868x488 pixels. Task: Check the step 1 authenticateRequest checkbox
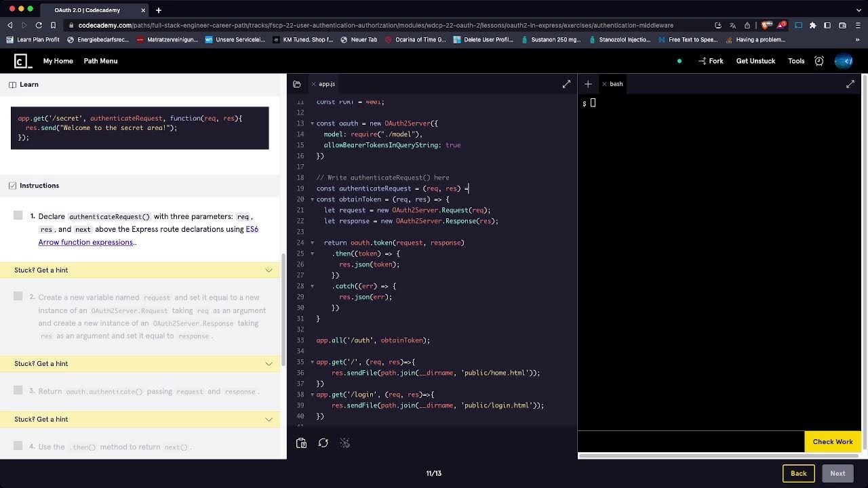(x=18, y=216)
